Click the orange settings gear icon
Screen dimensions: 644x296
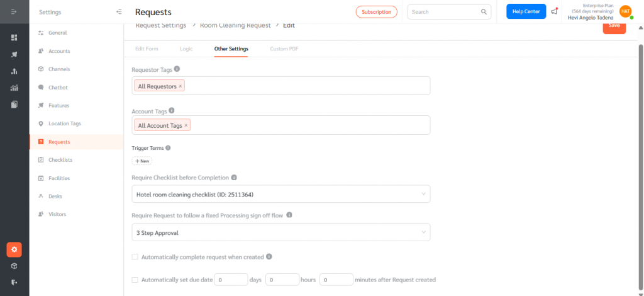tap(14, 249)
